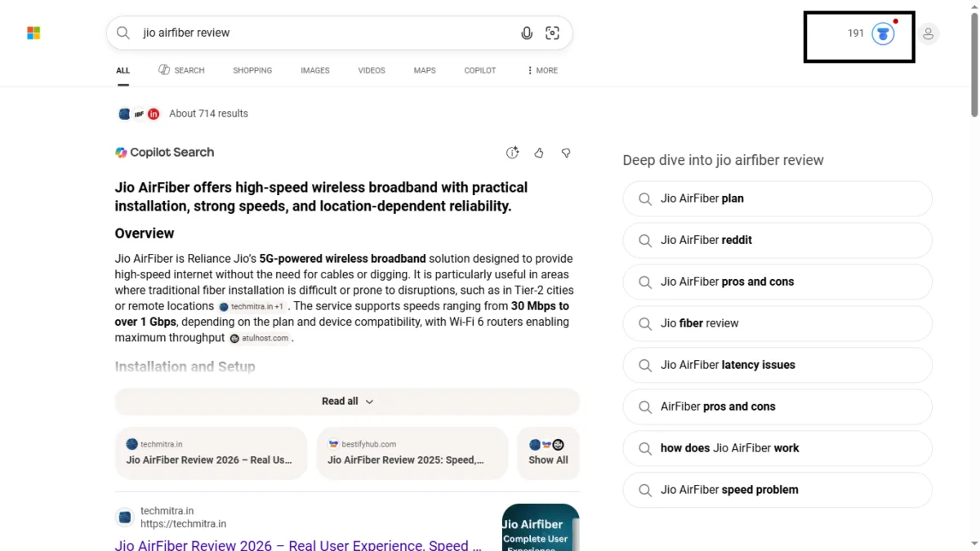Open the Rewards medal icon
Image resolution: width=980 pixels, height=551 pixels.
coord(883,33)
